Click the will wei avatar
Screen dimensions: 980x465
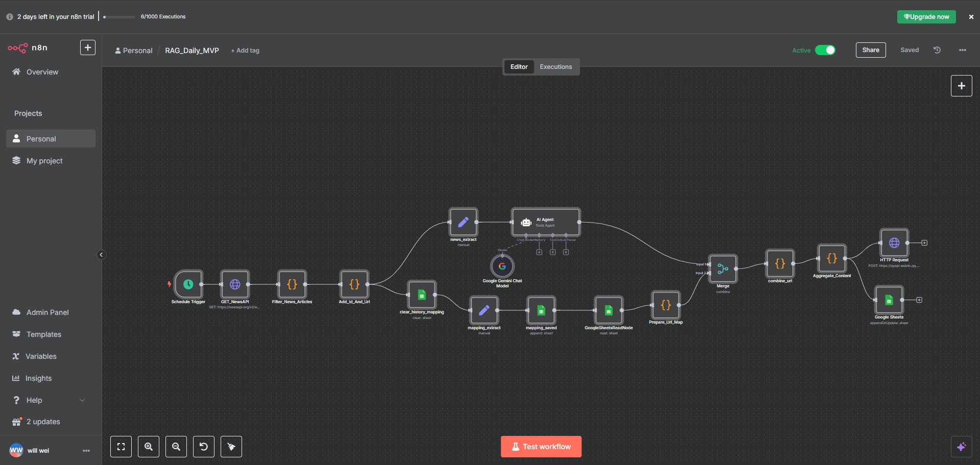(16, 450)
